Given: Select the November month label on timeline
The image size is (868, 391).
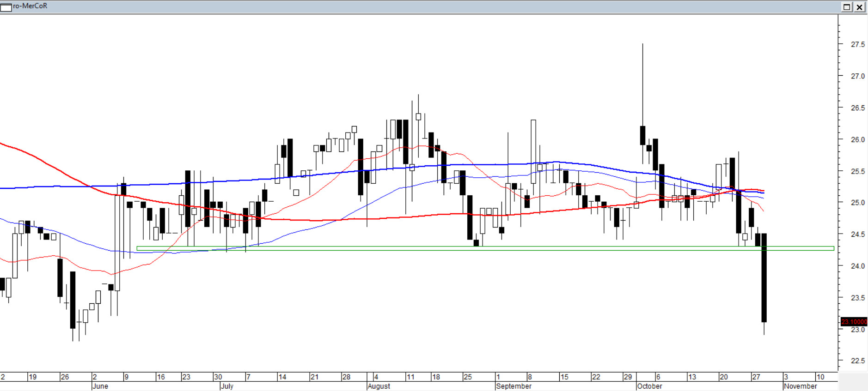Looking at the screenshot, I should tap(800, 386).
